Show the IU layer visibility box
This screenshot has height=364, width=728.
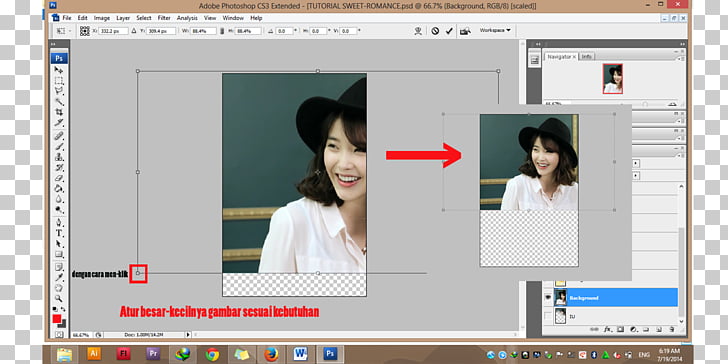[548, 316]
